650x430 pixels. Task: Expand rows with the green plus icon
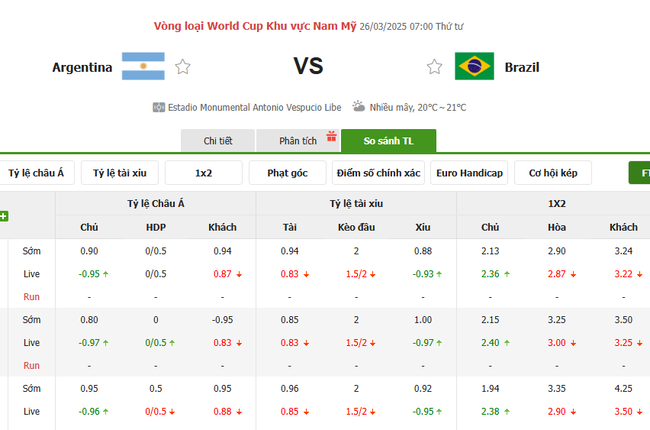click(x=4, y=216)
